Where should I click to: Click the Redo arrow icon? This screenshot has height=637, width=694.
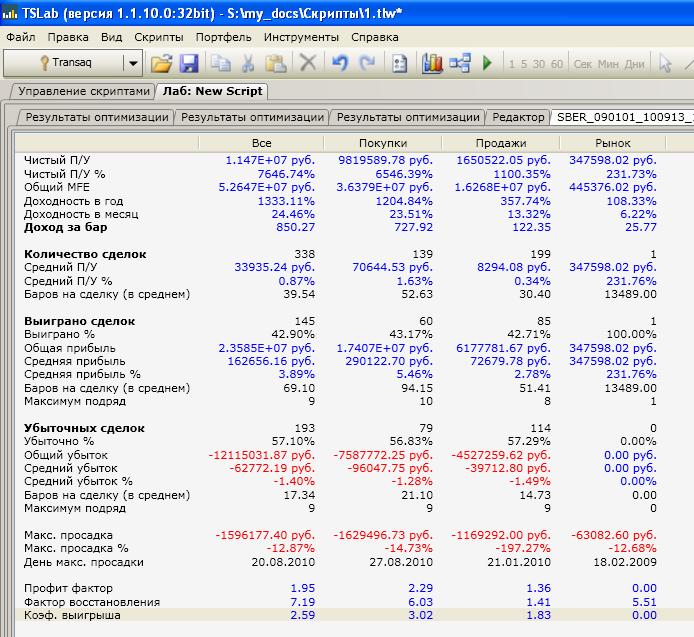[x=367, y=63]
